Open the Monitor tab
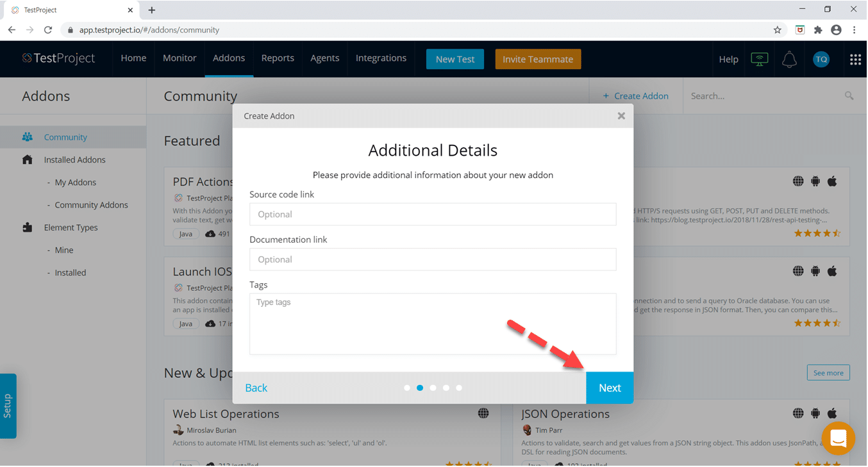 point(179,58)
